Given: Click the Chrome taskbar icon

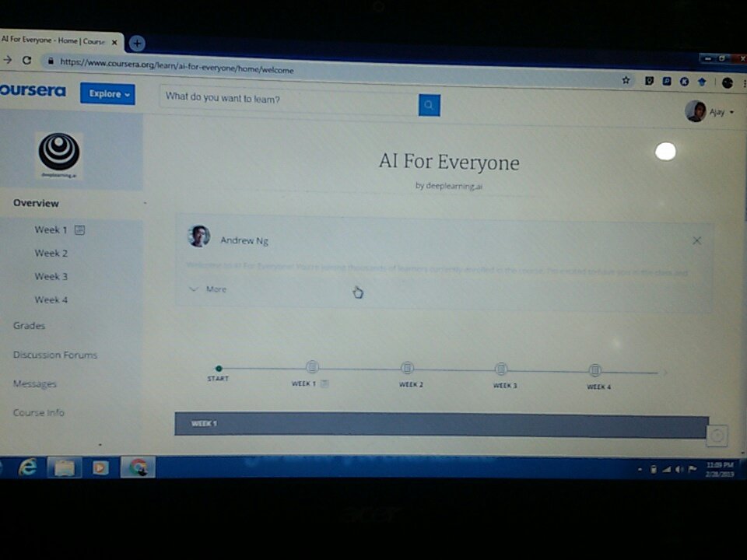Looking at the screenshot, I should click(x=139, y=467).
